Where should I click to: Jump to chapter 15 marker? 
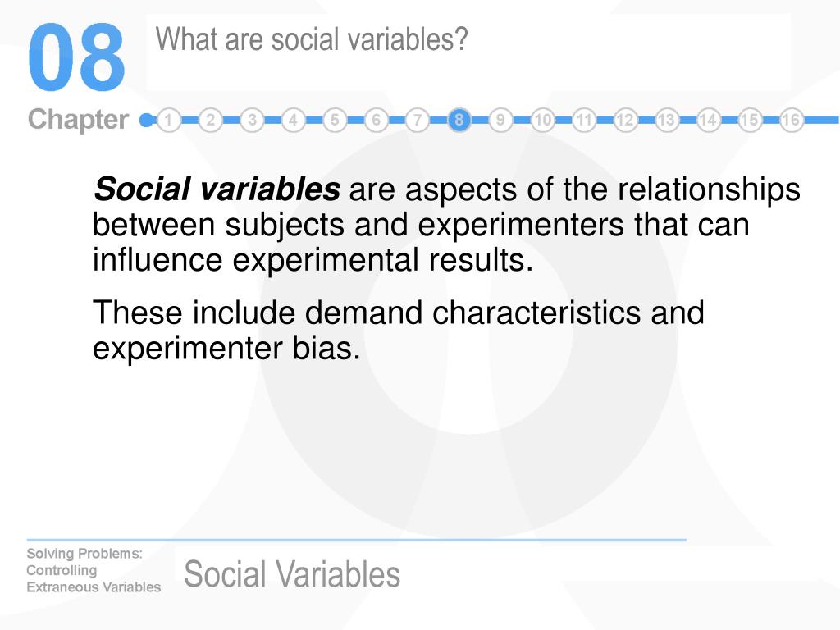pyautogui.click(x=750, y=120)
